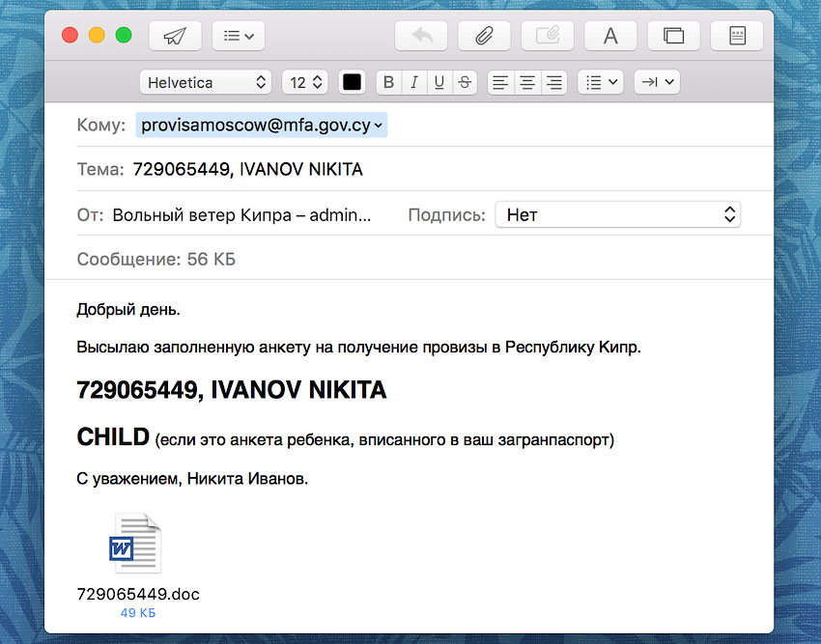Viewport: 821px width, 644px height.
Task: Click attachment name 729065449.doc
Action: coord(138,594)
